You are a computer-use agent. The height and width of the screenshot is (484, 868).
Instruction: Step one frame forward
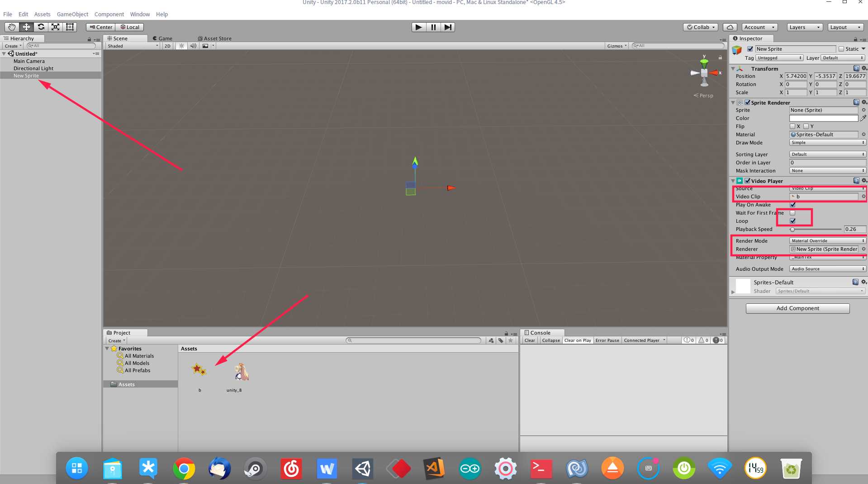[448, 27]
